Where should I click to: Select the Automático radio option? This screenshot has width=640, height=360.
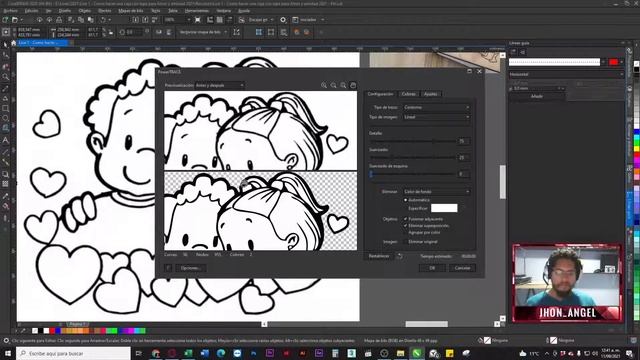pos(406,200)
